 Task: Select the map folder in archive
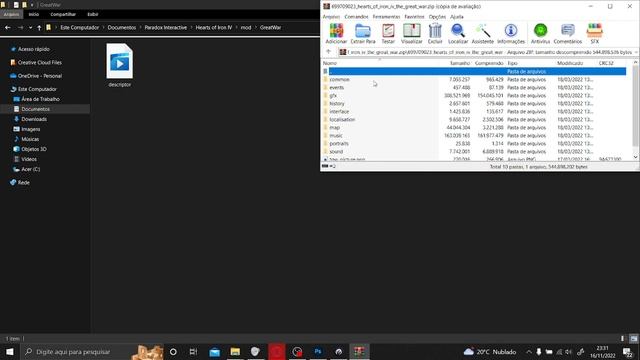coord(335,127)
